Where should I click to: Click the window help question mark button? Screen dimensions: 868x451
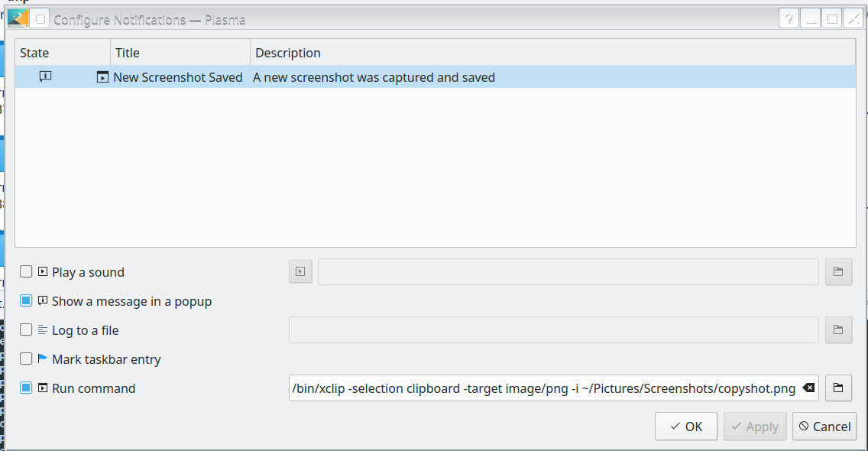789,18
